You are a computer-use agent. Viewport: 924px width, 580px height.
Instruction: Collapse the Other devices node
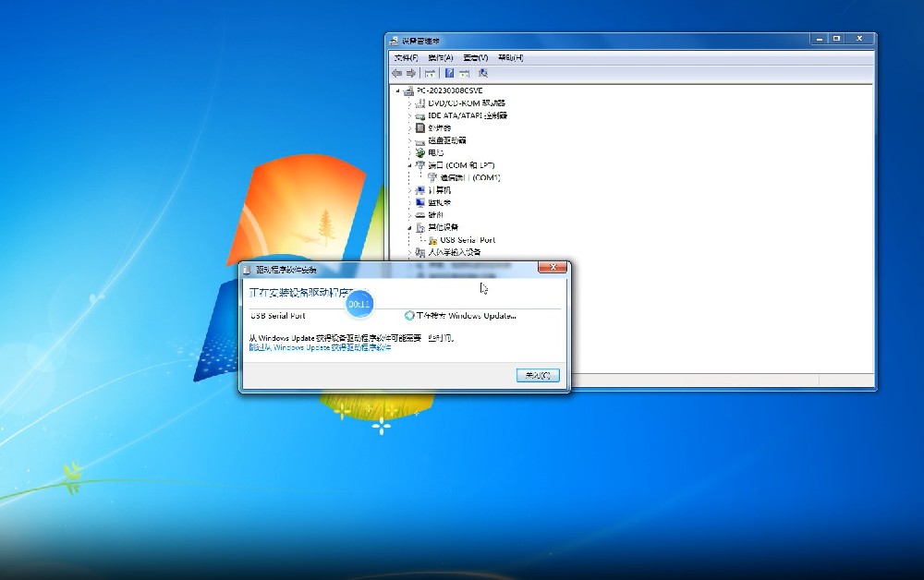(x=409, y=227)
